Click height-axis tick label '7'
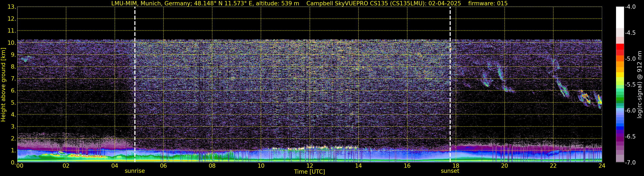Viewport: 644px width, 176px height. [x=13, y=79]
